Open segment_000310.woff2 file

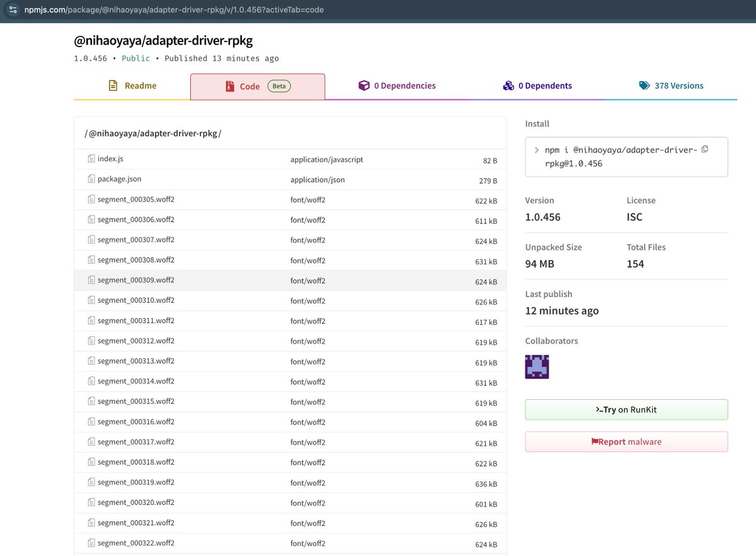pos(136,300)
